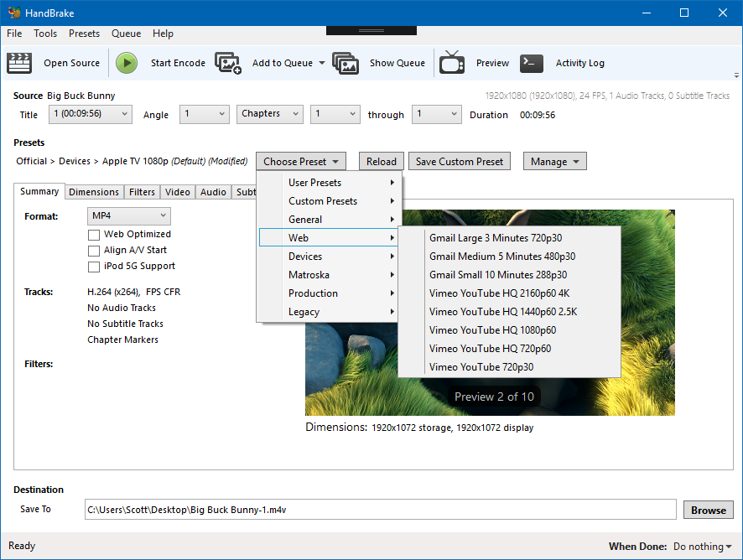Open the Add to Queue dropdown arrow
Screen dimensions: 743x560
pos(322,63)
